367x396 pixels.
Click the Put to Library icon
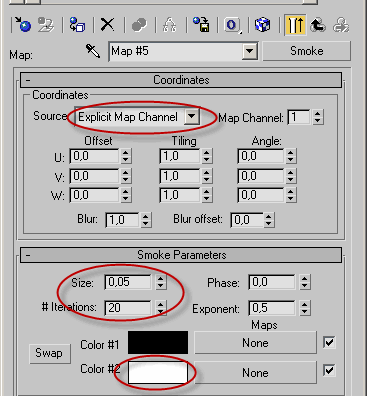click(201, 25)
